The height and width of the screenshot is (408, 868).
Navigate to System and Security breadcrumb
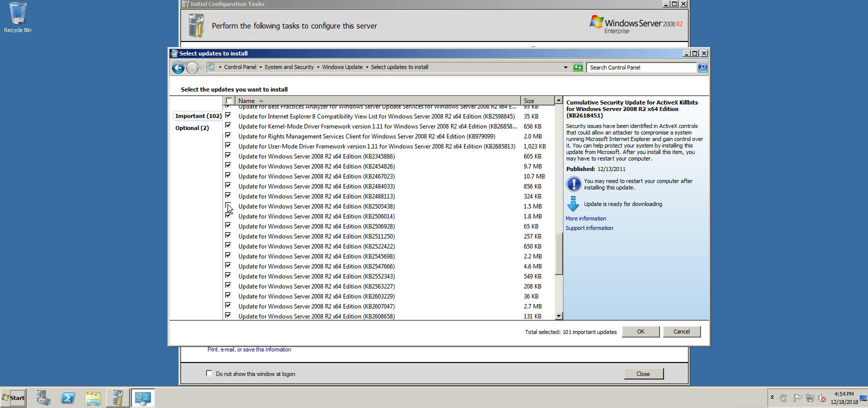click(289, 67)
